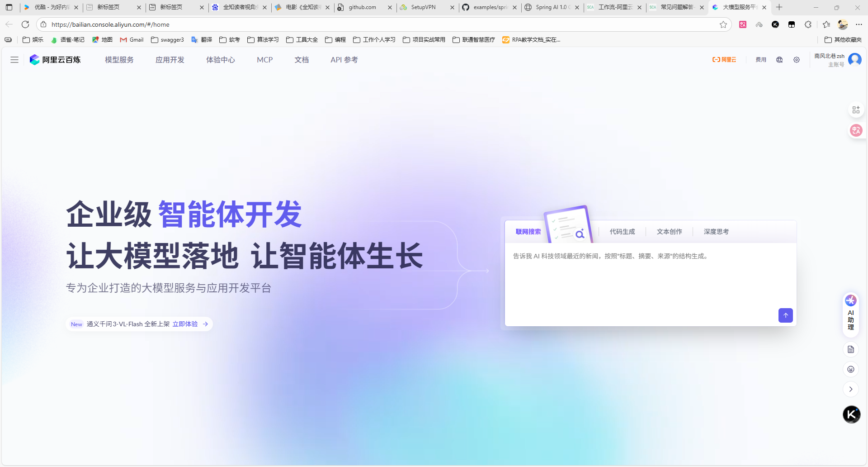Open the Gmail bookmark
The image size is (868, 467).
click(132, 40)
